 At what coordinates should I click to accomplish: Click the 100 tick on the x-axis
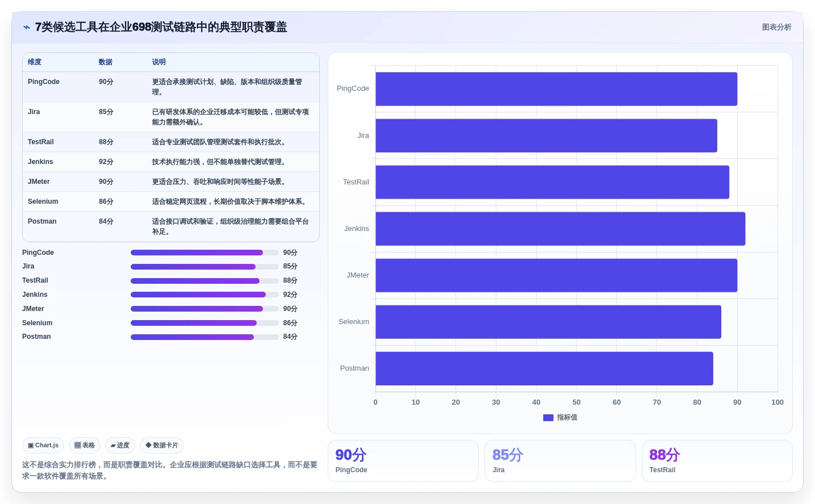[778, 402]
